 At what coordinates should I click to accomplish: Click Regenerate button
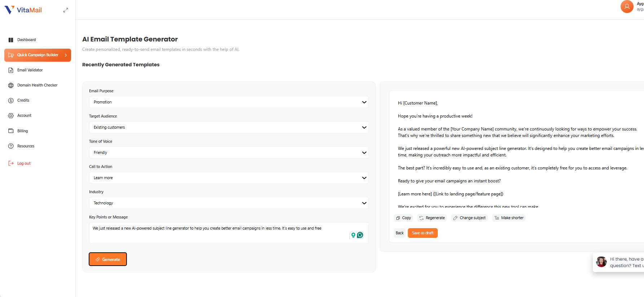tap(432, 218)
